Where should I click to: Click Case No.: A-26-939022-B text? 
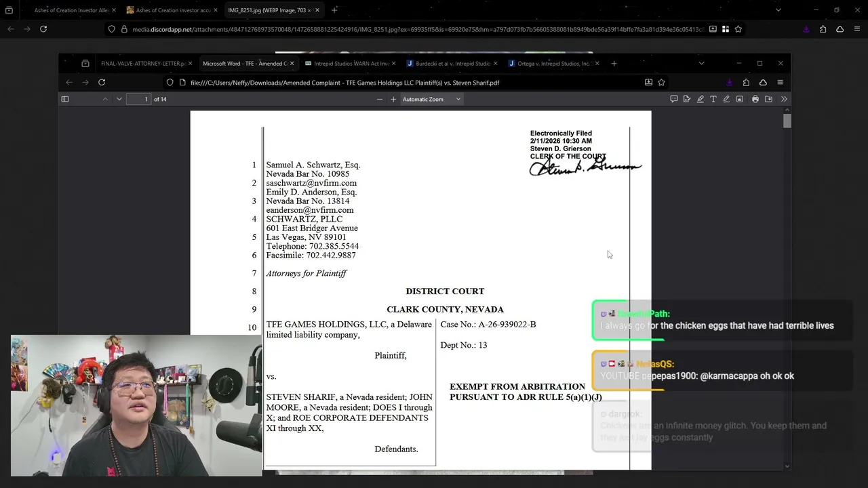pos(488,325)
